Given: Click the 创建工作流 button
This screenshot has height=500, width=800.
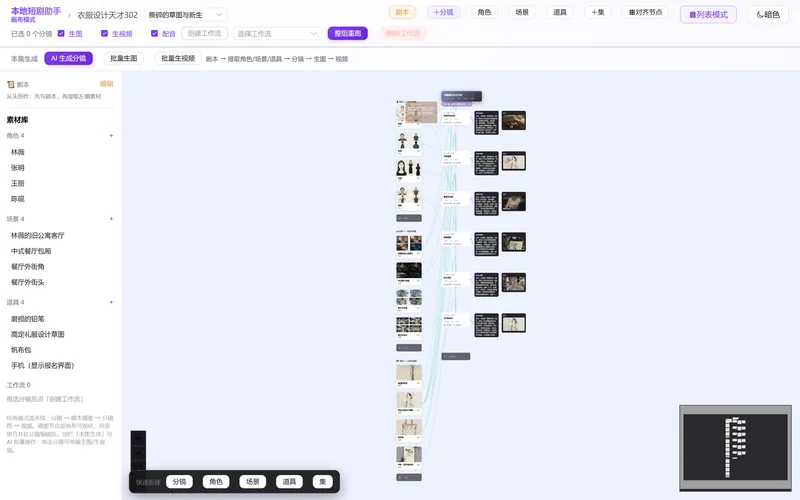Looking at the screenshot, I should [x=204, y=34].
